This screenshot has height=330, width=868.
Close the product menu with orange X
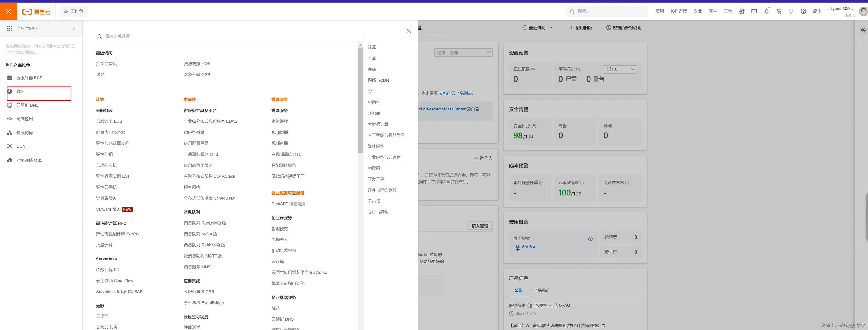click(8, 11)
